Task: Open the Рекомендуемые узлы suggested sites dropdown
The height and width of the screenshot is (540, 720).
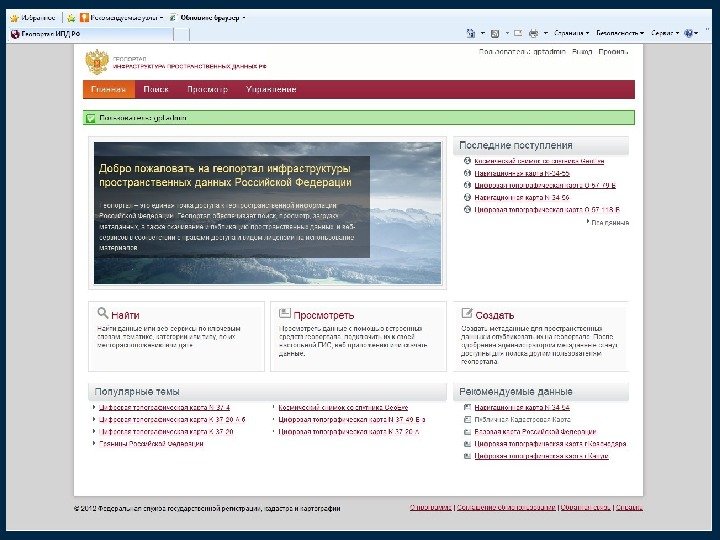Action: (122, 18)
